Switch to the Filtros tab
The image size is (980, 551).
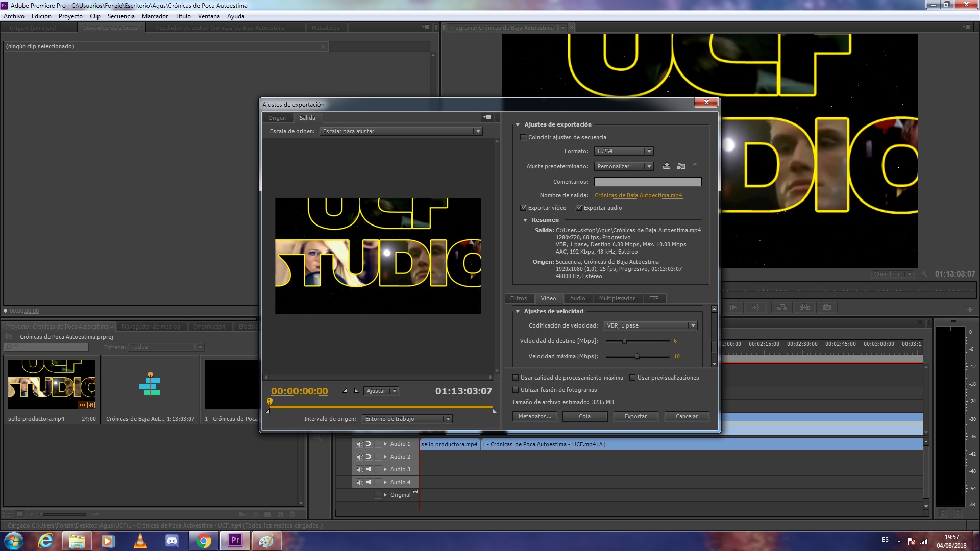click(x=519, y=298)
